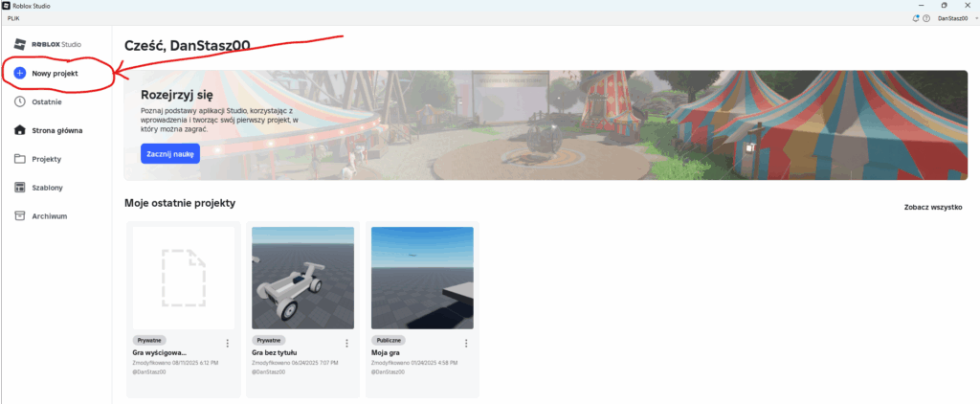Viewport: 980px width, 404px height.
Task: Open the Moja gra sky thumbnail
Action: (422, 278)
